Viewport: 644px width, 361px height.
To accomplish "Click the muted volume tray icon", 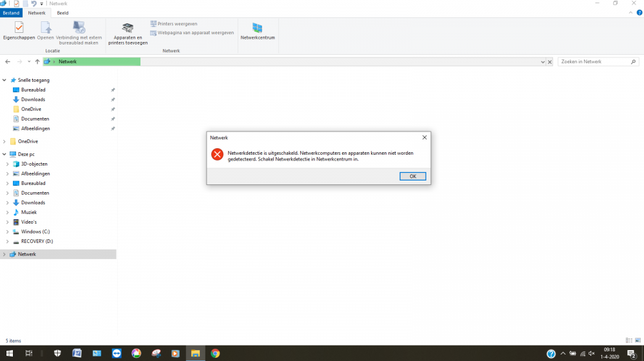I will pyautogui.click(x=592, y=353).
